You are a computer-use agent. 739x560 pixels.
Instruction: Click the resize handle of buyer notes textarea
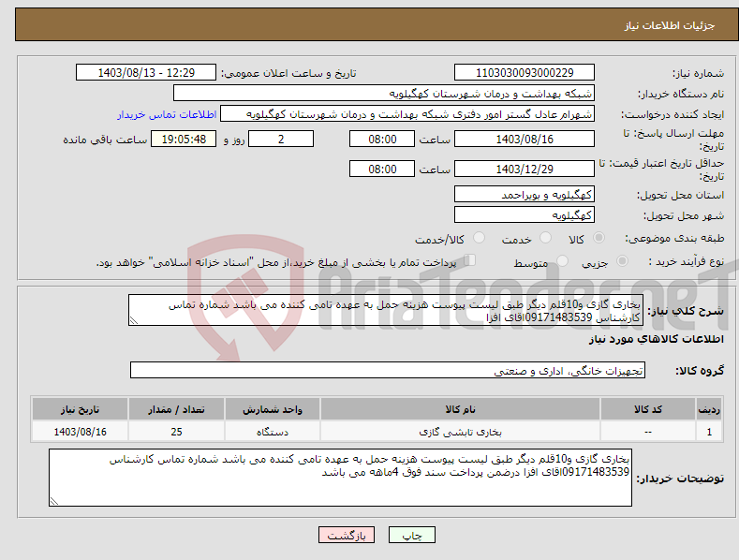click(x=54, y=502)
